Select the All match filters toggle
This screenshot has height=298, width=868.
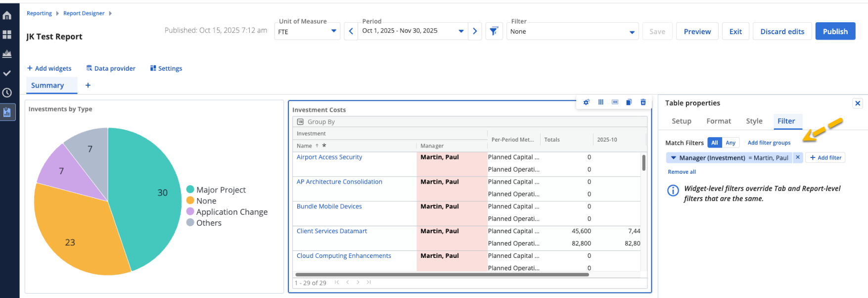714,143
